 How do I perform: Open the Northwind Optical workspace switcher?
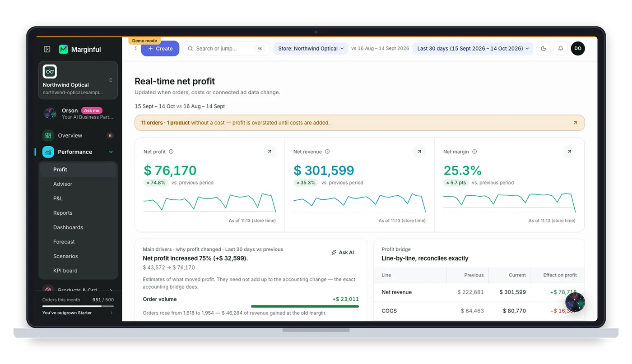[x=78, y=80]
